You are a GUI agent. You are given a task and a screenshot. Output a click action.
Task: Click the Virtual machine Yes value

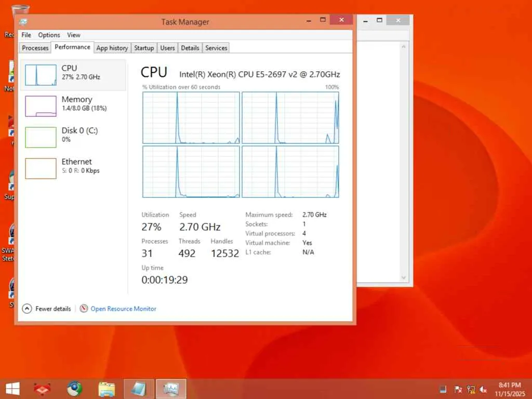tap(307, 243)
